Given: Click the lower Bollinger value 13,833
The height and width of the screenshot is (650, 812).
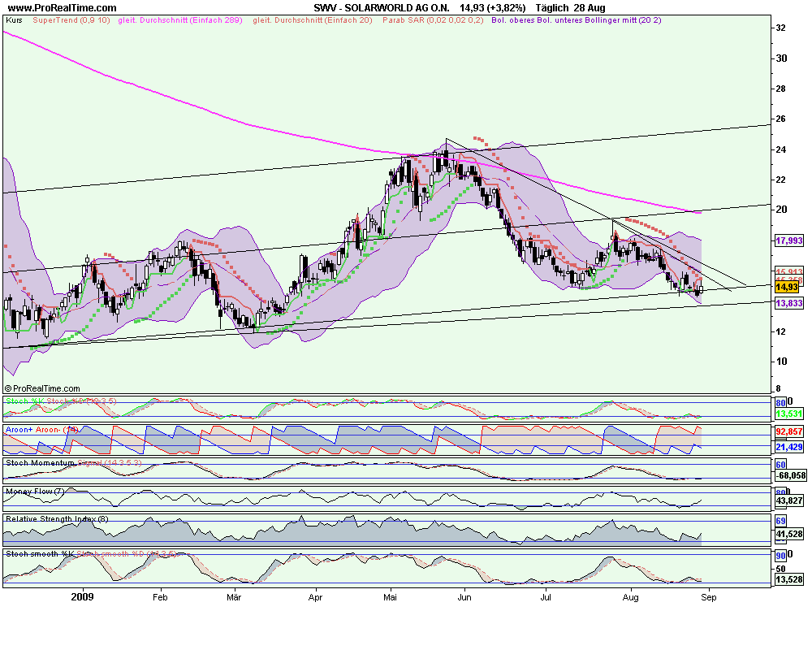Looking at the screenshot, I should pos(788,303).
